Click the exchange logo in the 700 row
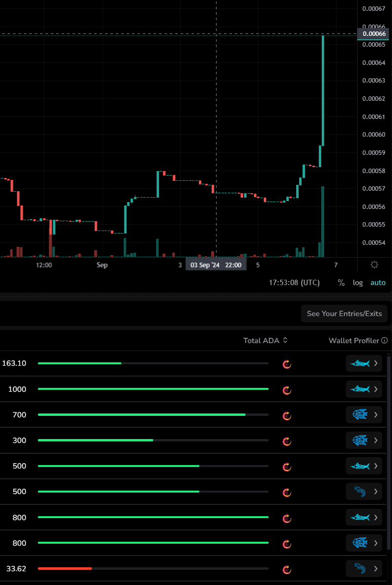 point(287,415)
